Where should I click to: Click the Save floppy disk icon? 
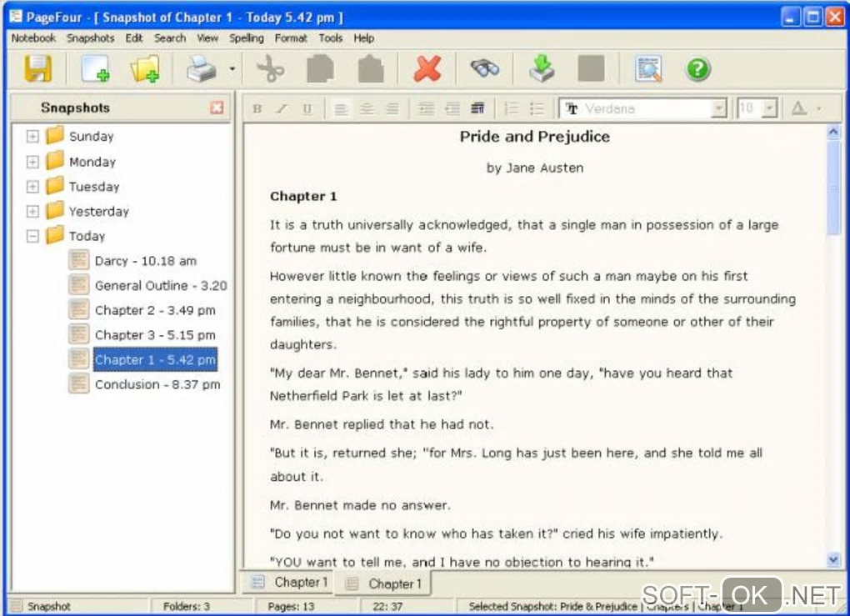tap(38, 69)
